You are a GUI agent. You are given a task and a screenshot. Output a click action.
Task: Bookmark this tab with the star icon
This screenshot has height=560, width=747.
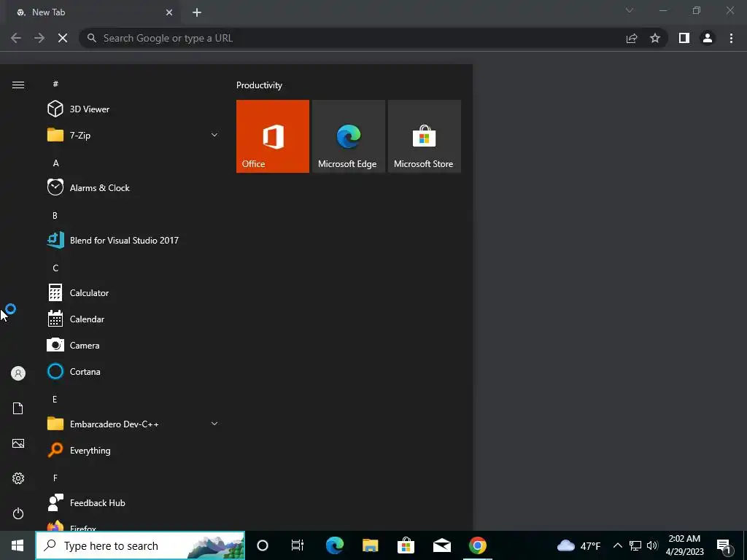tap(655, 38)
